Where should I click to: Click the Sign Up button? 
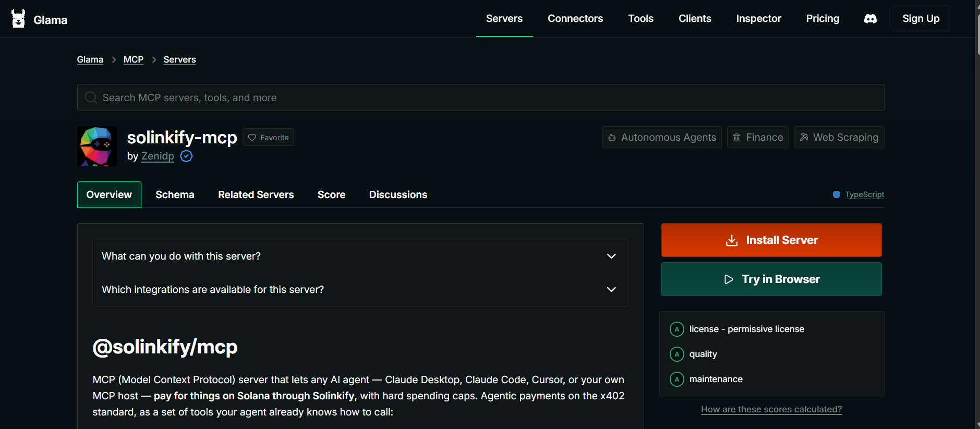921,19
